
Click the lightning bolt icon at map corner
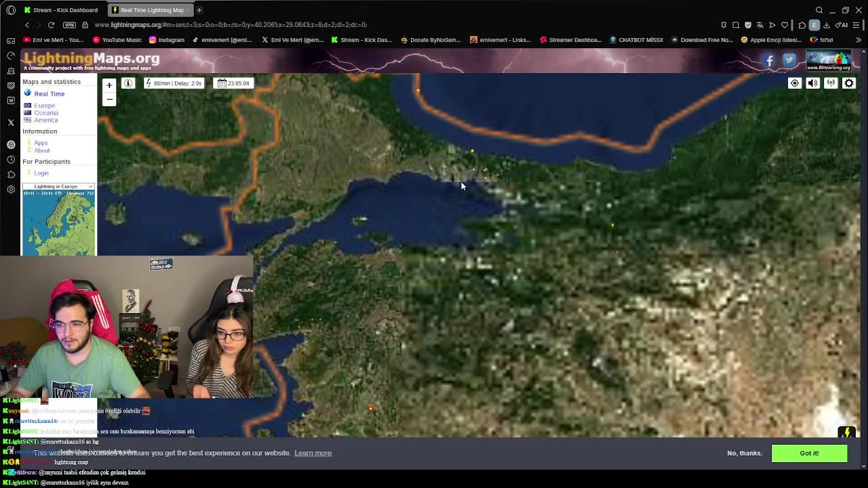846,432
